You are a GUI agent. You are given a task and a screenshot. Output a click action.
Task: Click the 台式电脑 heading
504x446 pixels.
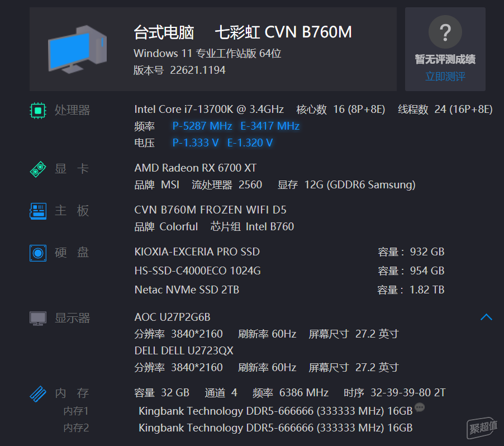tap(164, 32)
